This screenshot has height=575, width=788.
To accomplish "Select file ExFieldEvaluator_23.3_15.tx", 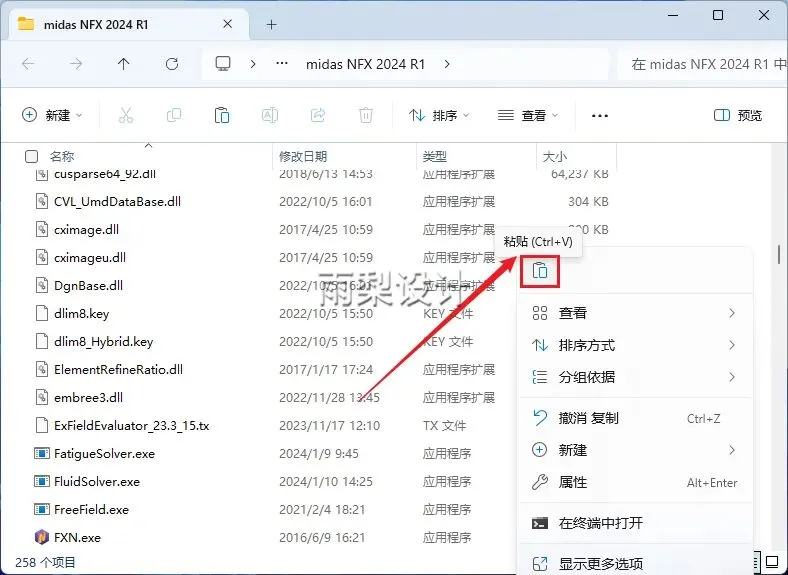I will pos(132,425).
